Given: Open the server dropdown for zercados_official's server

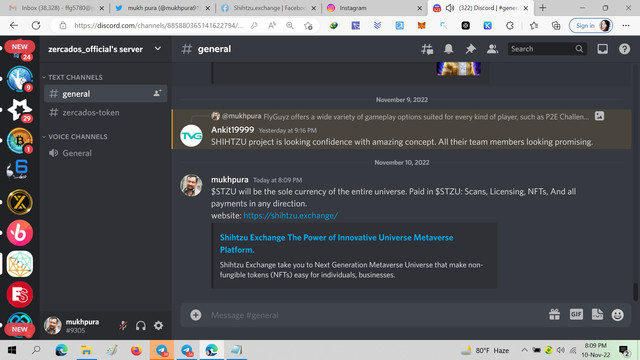Looking at the screenshot, I should [158, 49].
